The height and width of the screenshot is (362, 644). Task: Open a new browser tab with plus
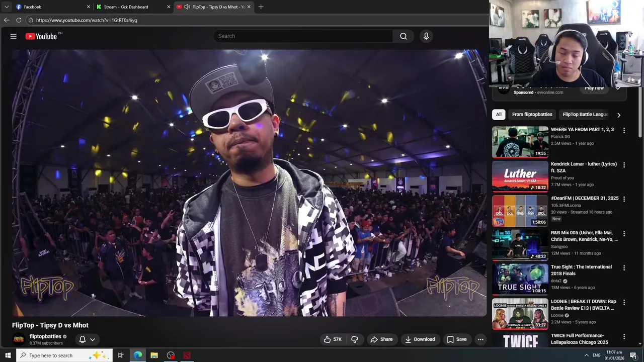(261, 7)
